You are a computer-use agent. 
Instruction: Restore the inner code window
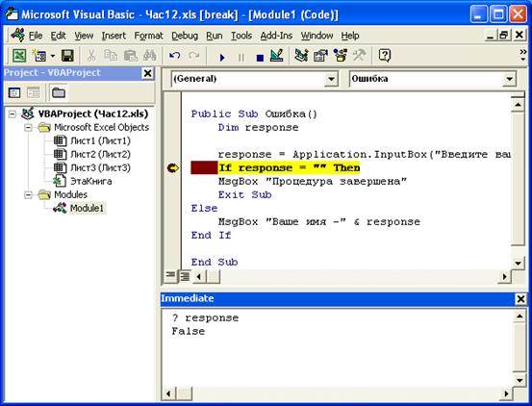tap(504, 35)
